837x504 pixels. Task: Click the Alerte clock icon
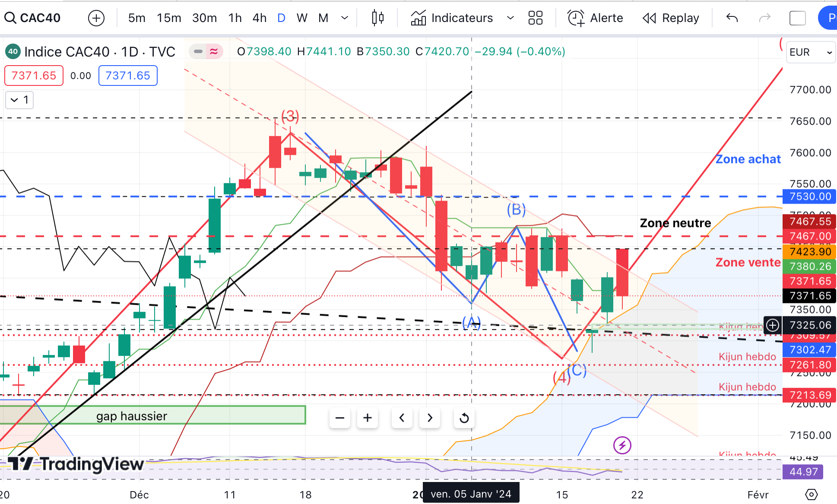576,18
